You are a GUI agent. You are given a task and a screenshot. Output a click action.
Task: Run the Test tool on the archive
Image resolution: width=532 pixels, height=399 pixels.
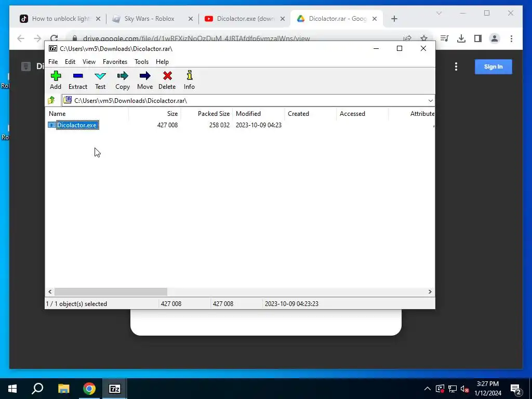click(100, 81)
